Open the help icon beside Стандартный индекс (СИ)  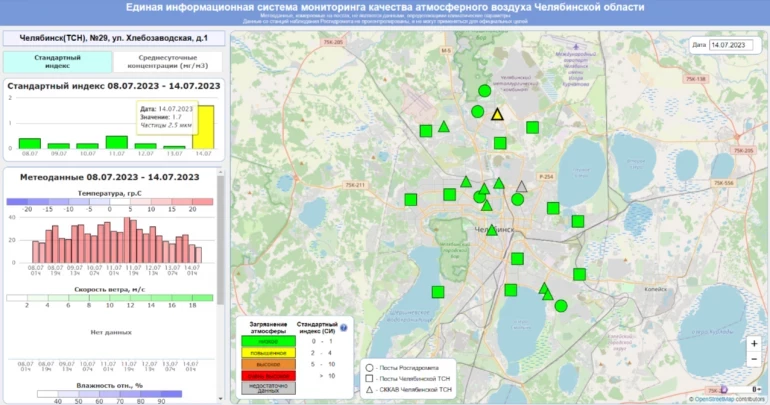pyautogui.click(x=343, y=327)
